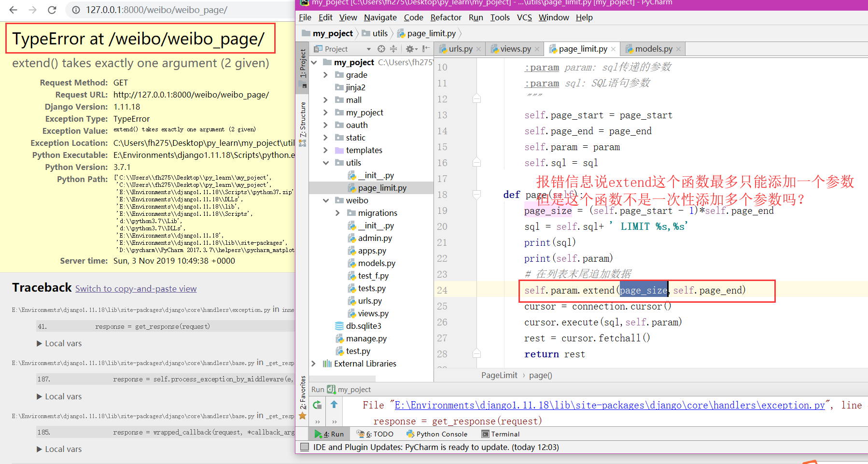868x464 pixels.
Task: Open the Refactor menu
Action: [446, 17]
